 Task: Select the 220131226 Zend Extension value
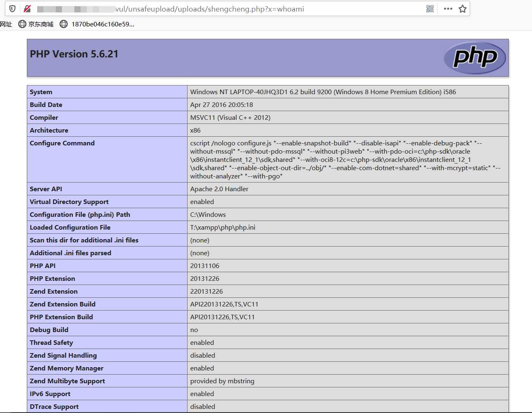207,291
